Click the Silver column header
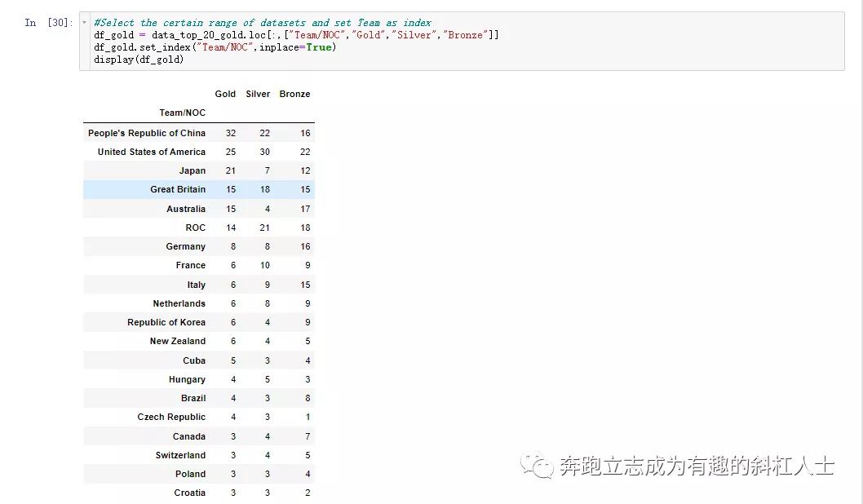Image resolution: width=863 pixels, height=504 pixels. point(257,94)
